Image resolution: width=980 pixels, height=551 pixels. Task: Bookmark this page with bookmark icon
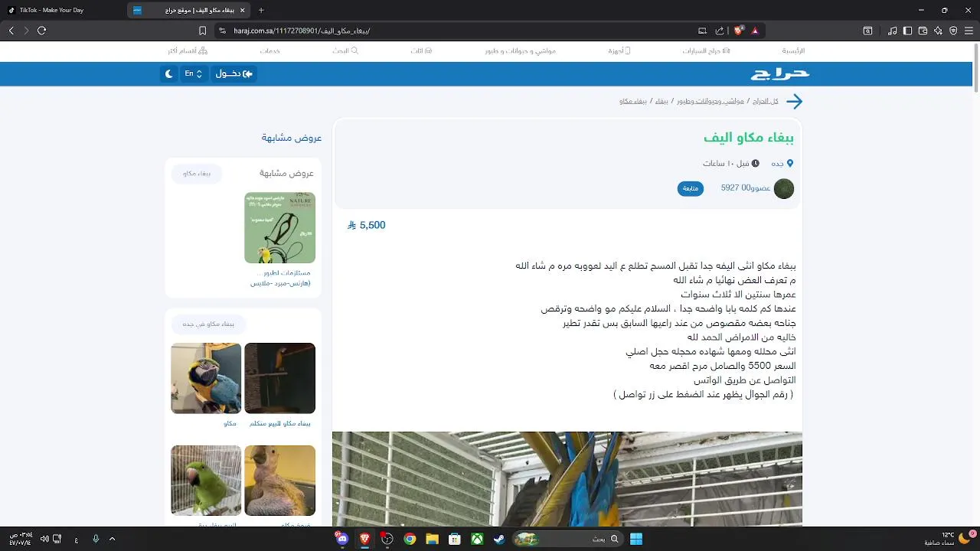[202, 31]
